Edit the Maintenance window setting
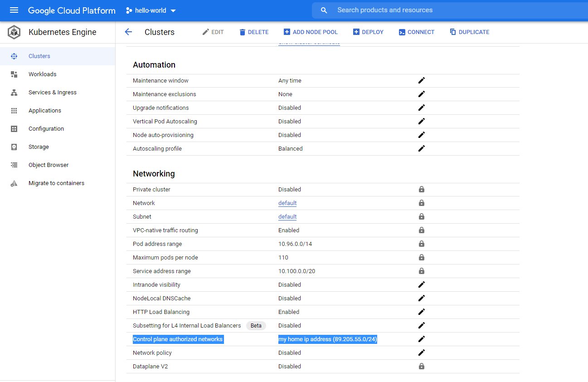The width and height of the screenshot is (588, 382). coord(421,80)
